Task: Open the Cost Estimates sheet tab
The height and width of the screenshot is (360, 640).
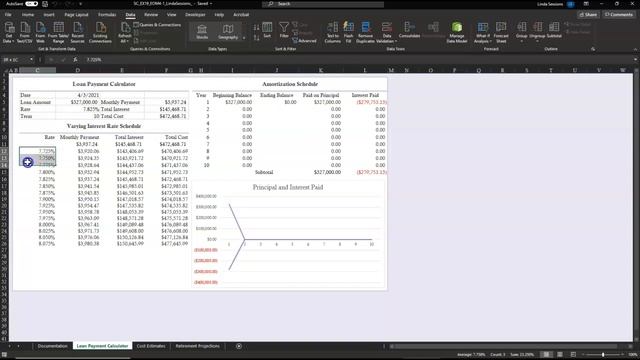Action: coord(151,346)
